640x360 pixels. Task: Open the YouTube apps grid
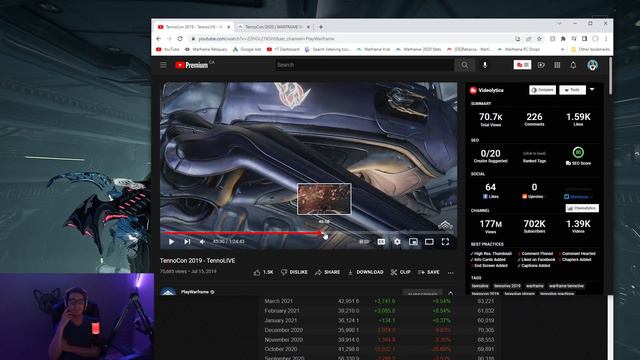click(x=557, y=65)
